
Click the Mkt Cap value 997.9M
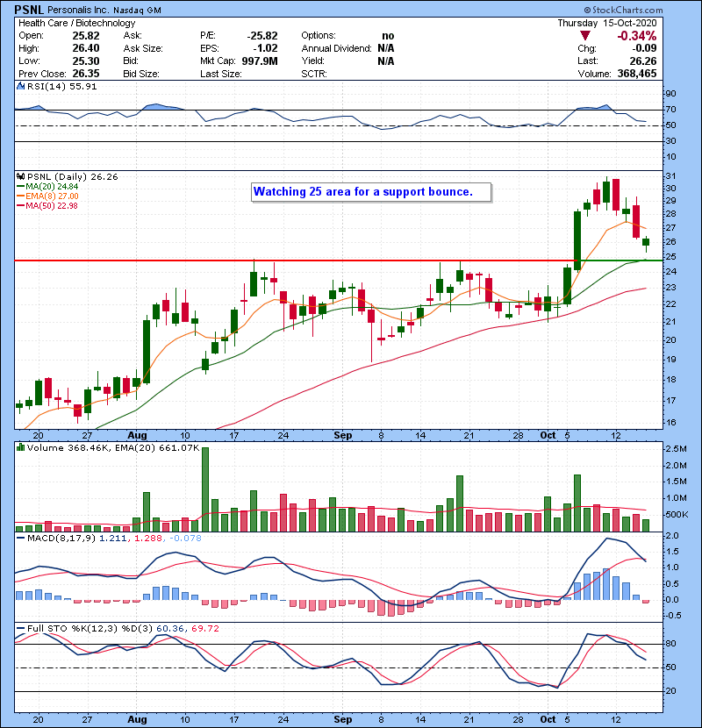pos(260,61)
